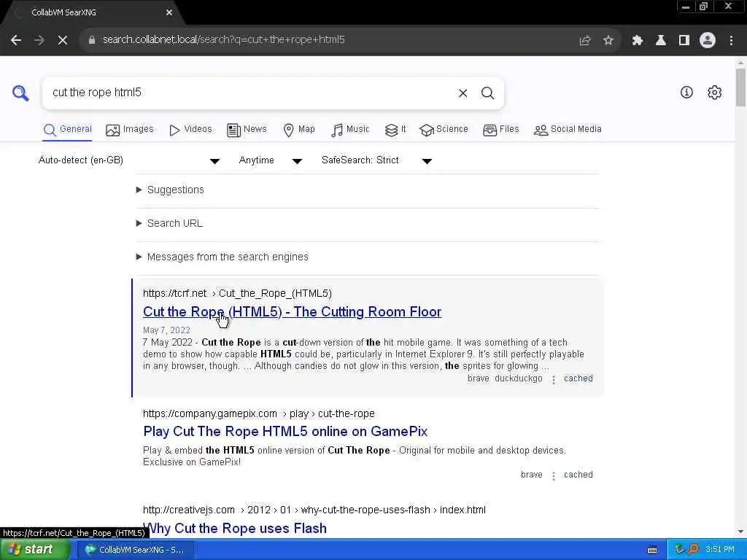Switch to the Videos search tab

190,130
